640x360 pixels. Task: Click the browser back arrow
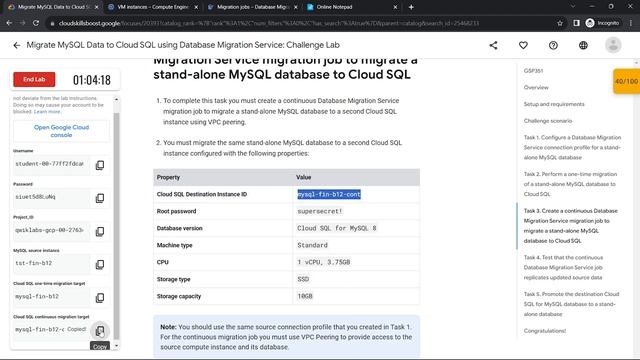coord(9,23)
